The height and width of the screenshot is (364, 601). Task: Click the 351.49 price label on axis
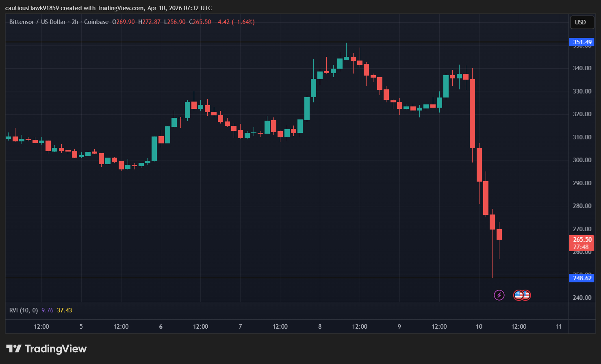click(x=582, y=42)
